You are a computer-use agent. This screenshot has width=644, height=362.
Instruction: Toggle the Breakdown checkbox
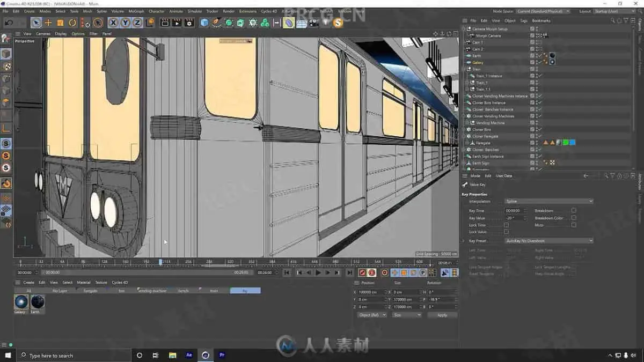pyautogui.click(x=574, y=211)
